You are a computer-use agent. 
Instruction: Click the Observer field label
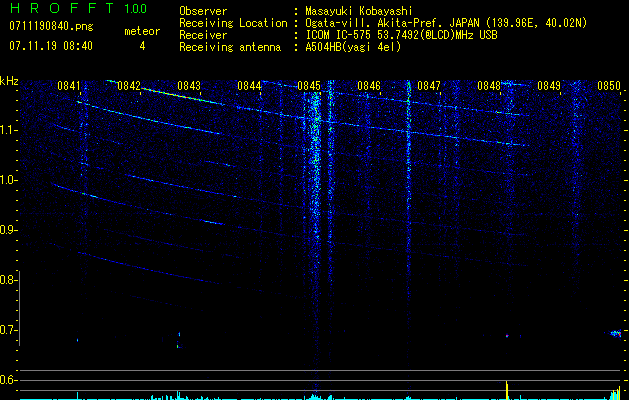203,12
